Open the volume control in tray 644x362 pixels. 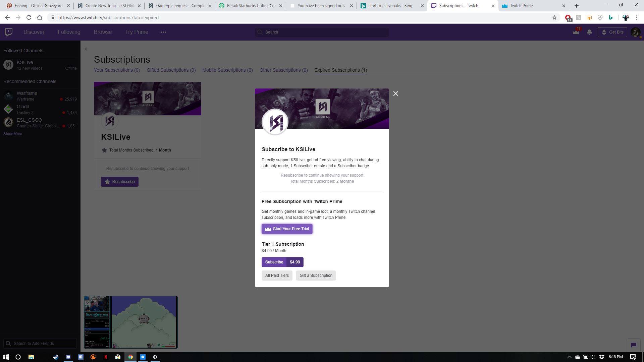point(593,357)
